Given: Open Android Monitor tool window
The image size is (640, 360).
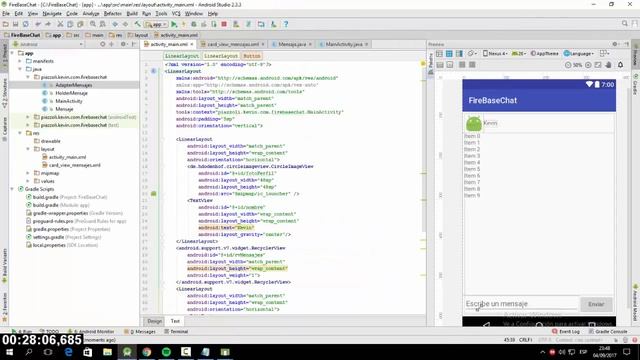Looking at the screenshot, I should pos(91,331).
